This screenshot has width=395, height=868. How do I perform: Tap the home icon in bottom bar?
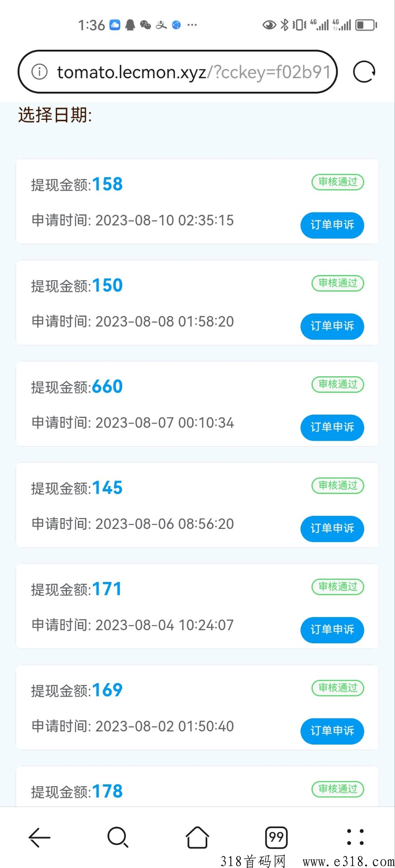[x=198, y=837]
